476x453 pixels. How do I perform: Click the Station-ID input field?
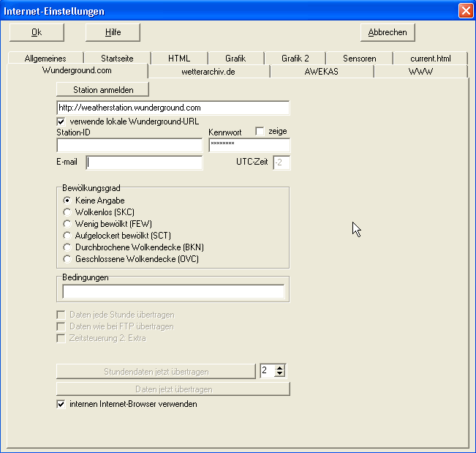coord(129,145)
